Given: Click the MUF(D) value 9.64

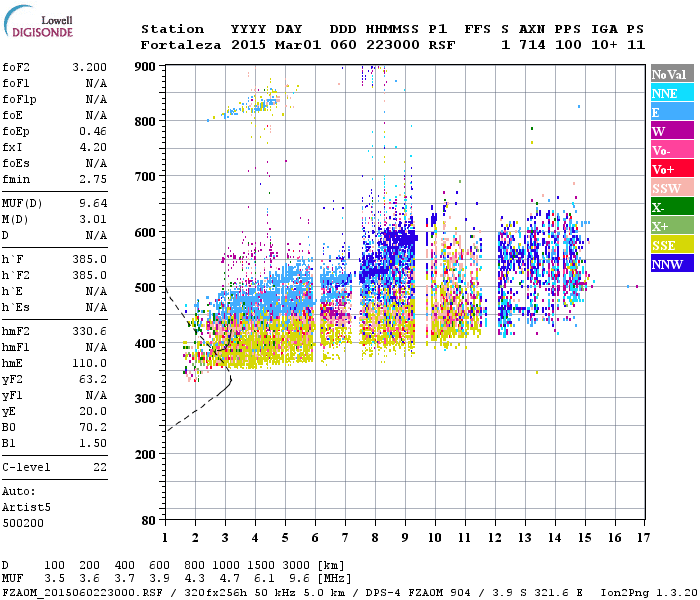Looking at the screenshot, I should (x=93, y=204).
